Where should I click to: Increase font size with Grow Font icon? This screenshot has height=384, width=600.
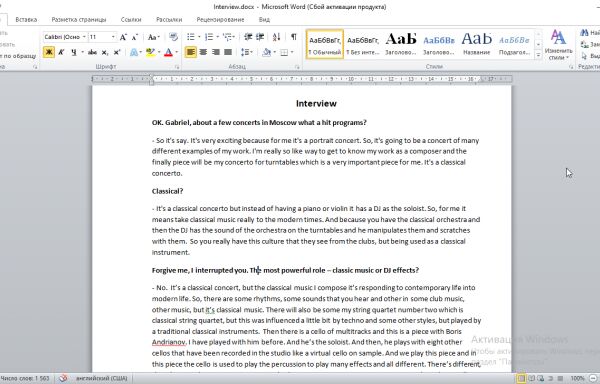pyautogui.click(x=123, y=37)
